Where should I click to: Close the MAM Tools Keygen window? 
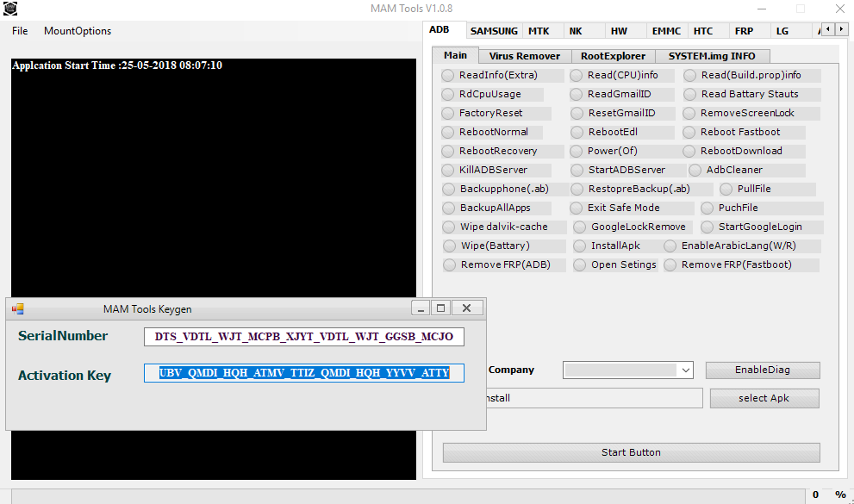(x=467, y=308)
